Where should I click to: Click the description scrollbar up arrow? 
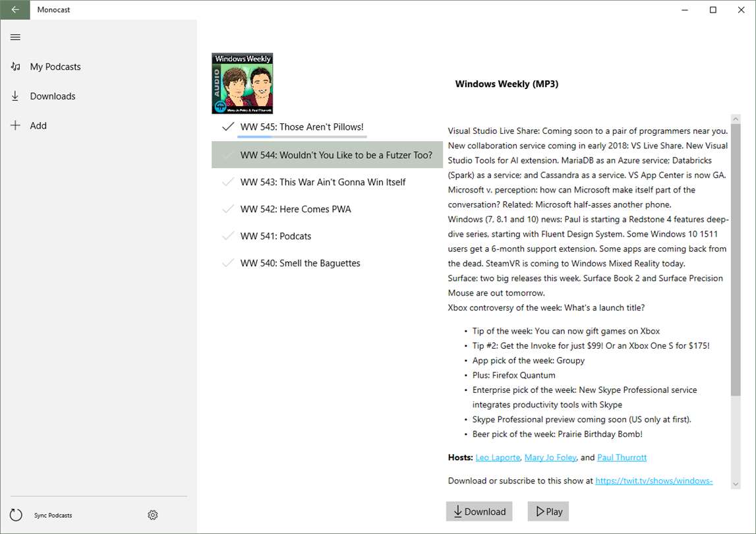pos(736,119)
